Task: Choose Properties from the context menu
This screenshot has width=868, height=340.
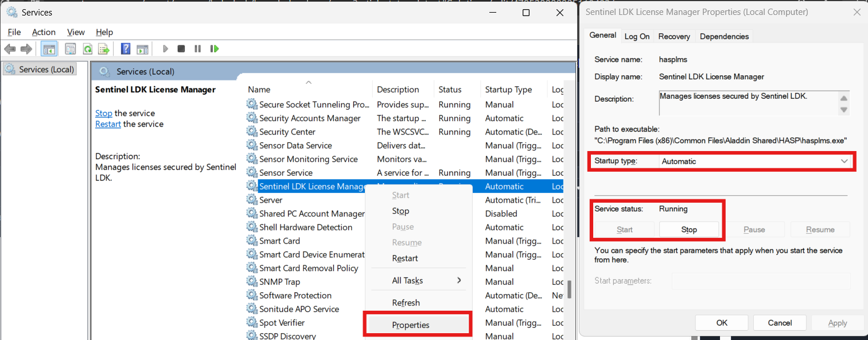Action: tap(411, 325)
